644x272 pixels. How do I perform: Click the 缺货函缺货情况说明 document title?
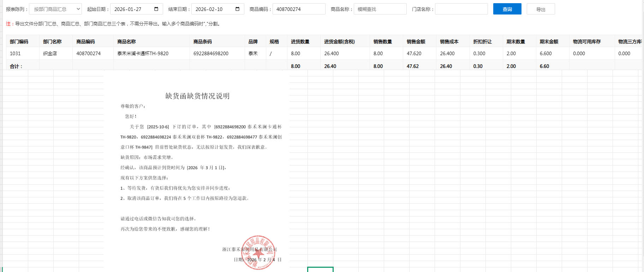coord(197,96)
